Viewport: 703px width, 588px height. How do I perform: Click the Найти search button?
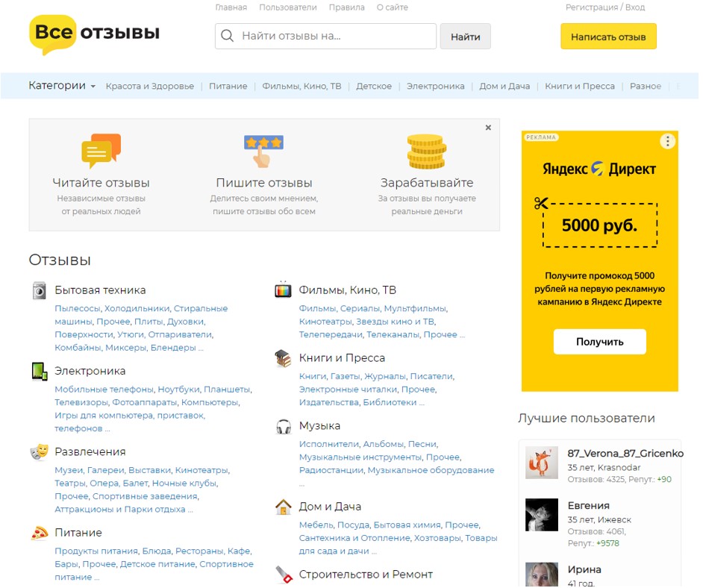click(x=466, y=37)
